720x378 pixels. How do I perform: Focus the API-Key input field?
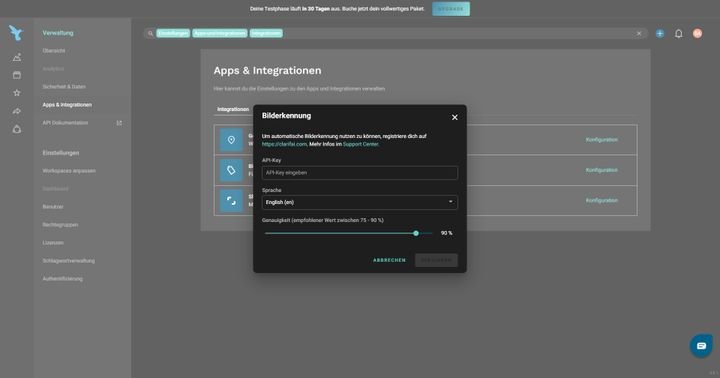click(360, 173)
